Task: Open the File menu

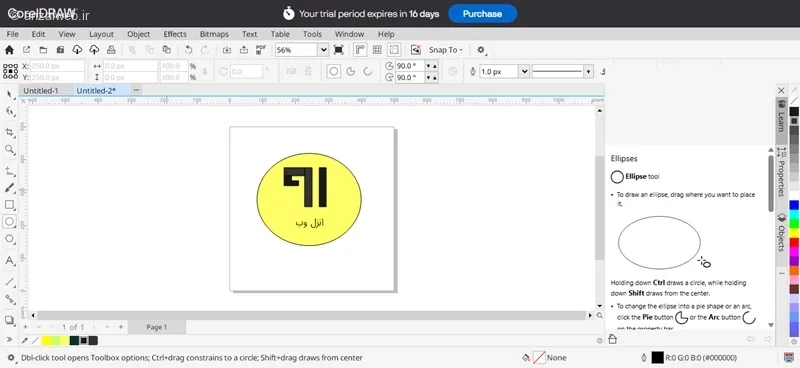Action: pyautogui.click(x=13, y=34)
